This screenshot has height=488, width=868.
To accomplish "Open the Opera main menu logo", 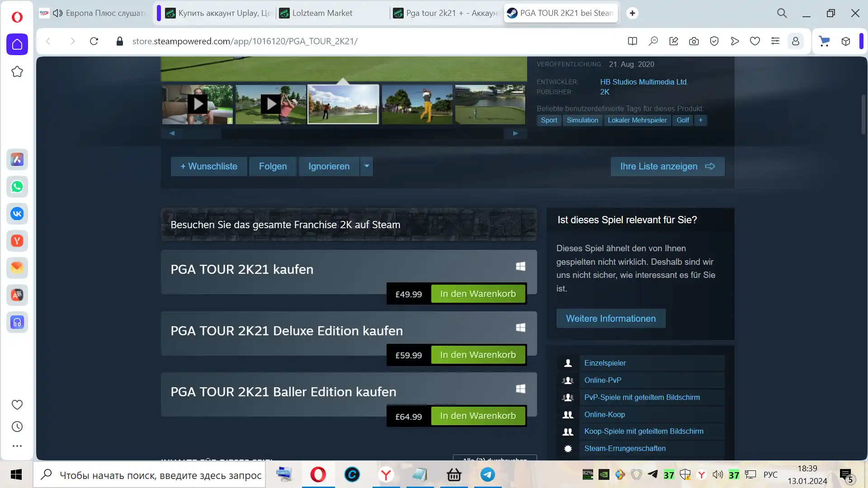I will click(17, 17).
